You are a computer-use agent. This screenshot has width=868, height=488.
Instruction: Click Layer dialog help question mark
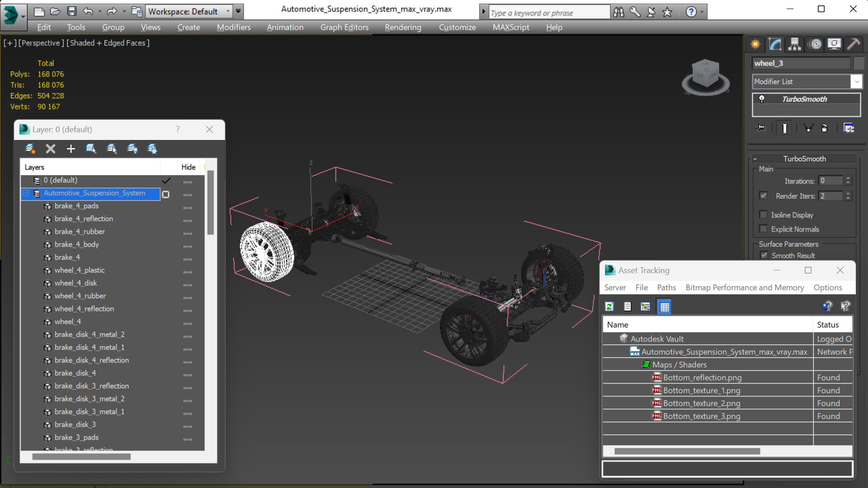tap(178, 130)
